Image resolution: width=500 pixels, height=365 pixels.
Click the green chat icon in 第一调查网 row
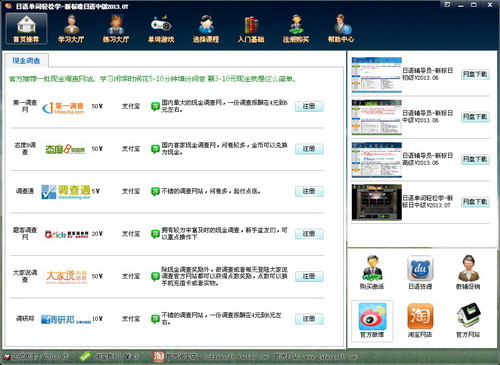(155, 107)
